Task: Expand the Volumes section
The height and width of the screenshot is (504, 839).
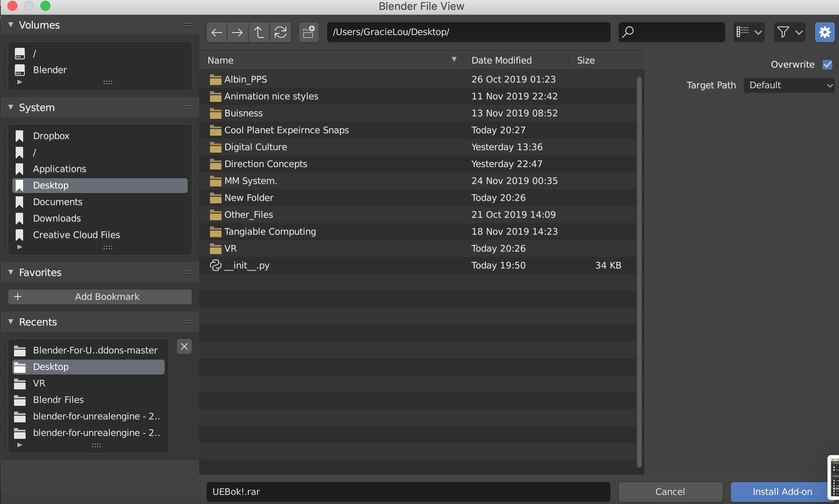Action: tap(12, 25)
